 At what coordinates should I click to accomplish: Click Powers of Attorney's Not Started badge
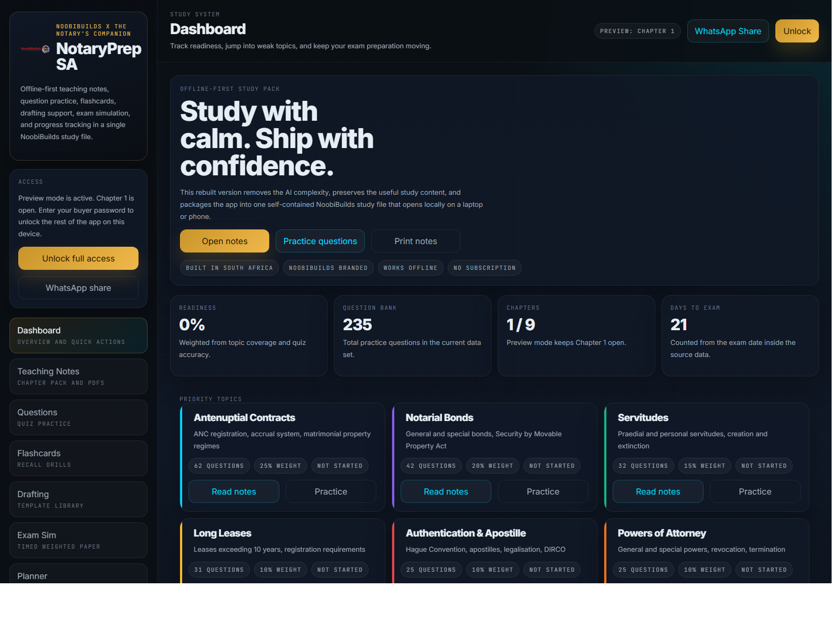click(764, 570)
